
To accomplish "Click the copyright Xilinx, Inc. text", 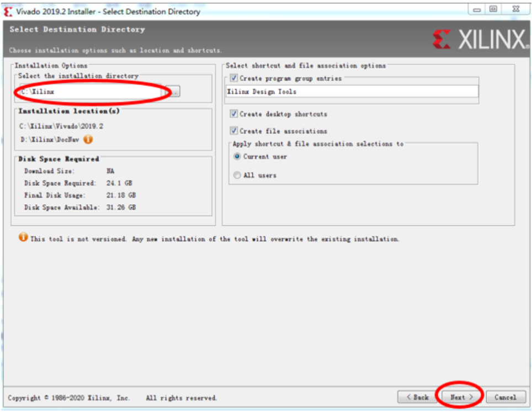I will click(x=68, y=398).
